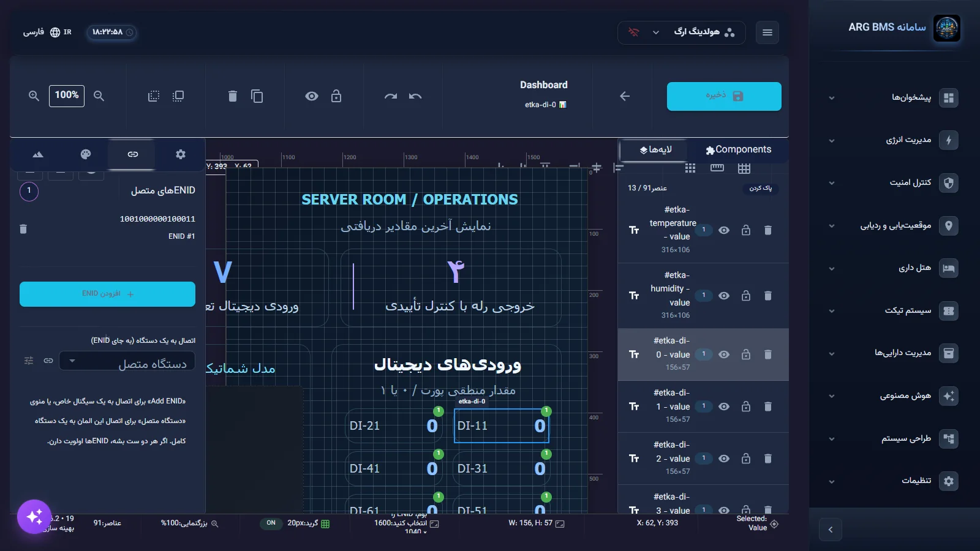
Task: Click the ذخیره save button
Action: 724,96
